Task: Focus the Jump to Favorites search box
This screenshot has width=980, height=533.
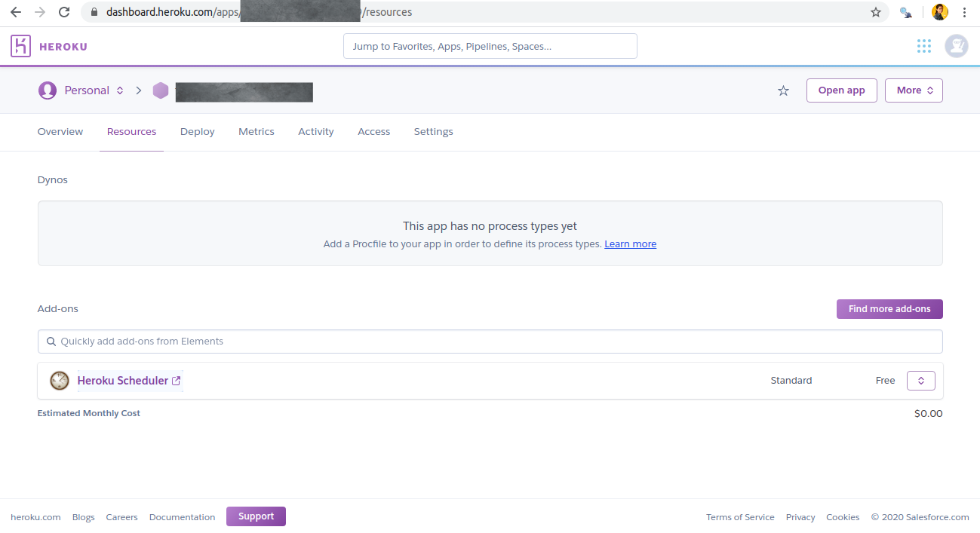Action: [x=490, y=46]
